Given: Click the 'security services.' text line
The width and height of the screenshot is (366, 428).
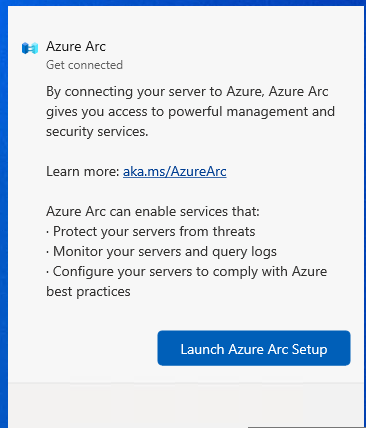Looking at the screenshot, I should tap(97, 132).
